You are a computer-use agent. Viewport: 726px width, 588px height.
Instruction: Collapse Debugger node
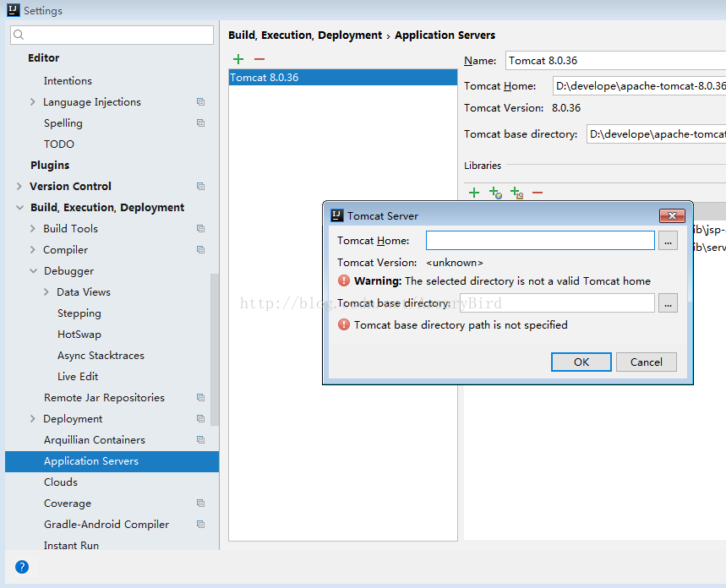[x=33, y=271]
